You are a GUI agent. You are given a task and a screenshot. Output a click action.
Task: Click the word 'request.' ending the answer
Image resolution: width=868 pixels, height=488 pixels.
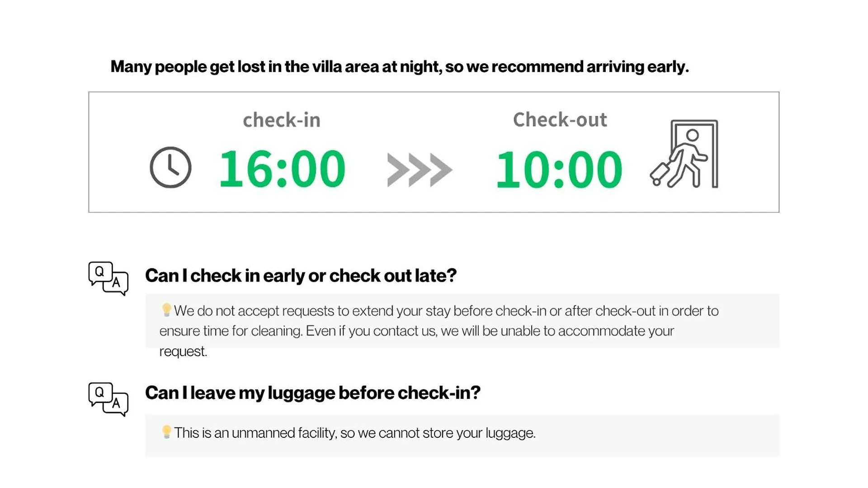[183, 352]
